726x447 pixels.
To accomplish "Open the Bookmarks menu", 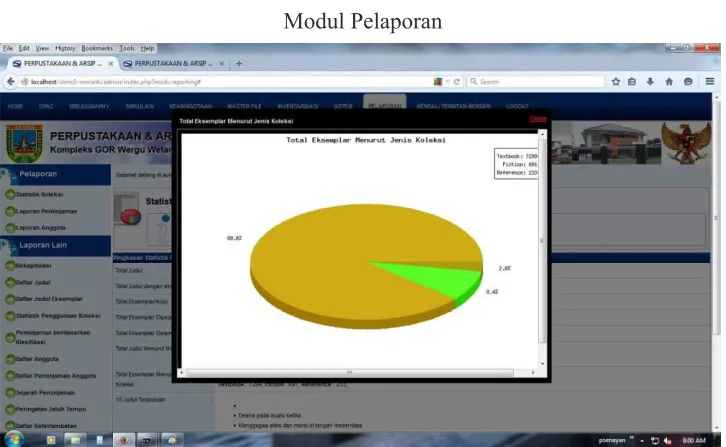I will (97, 48).
